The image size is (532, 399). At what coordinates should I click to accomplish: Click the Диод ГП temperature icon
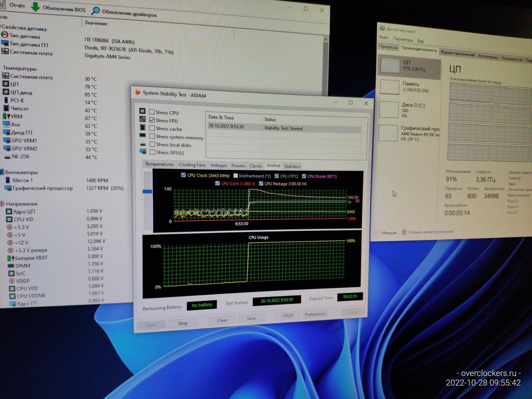[7, 132]
